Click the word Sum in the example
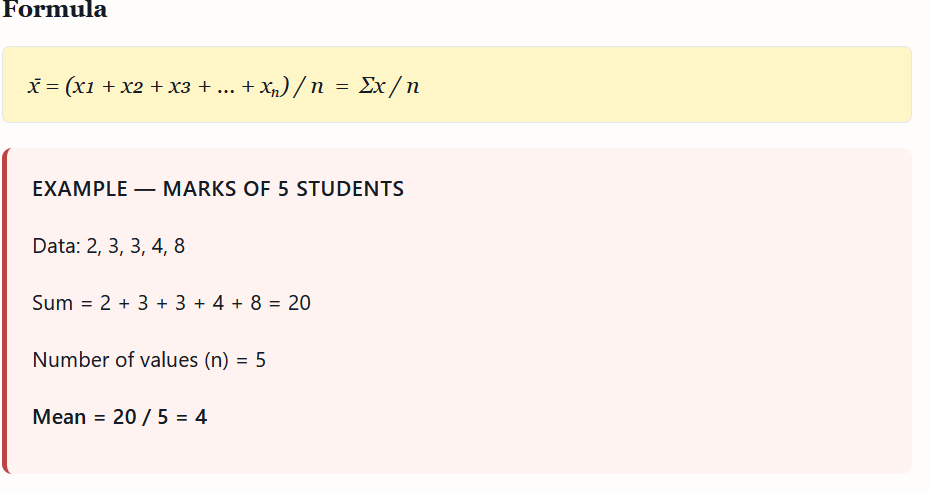 tap(53, 303)
